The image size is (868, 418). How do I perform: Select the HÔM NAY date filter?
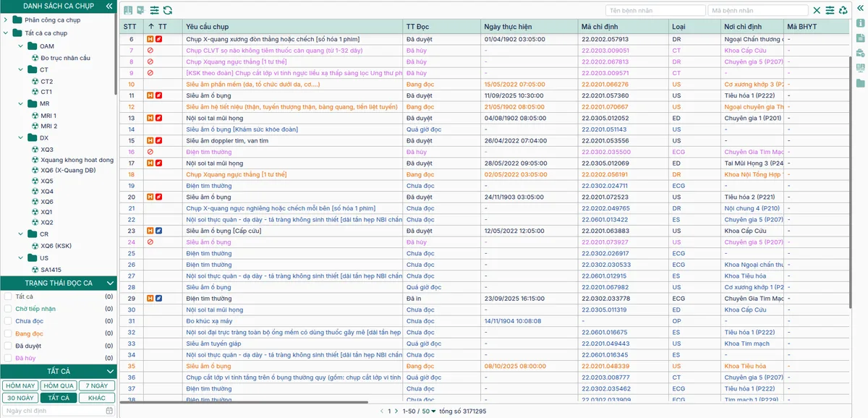point(20,386)
